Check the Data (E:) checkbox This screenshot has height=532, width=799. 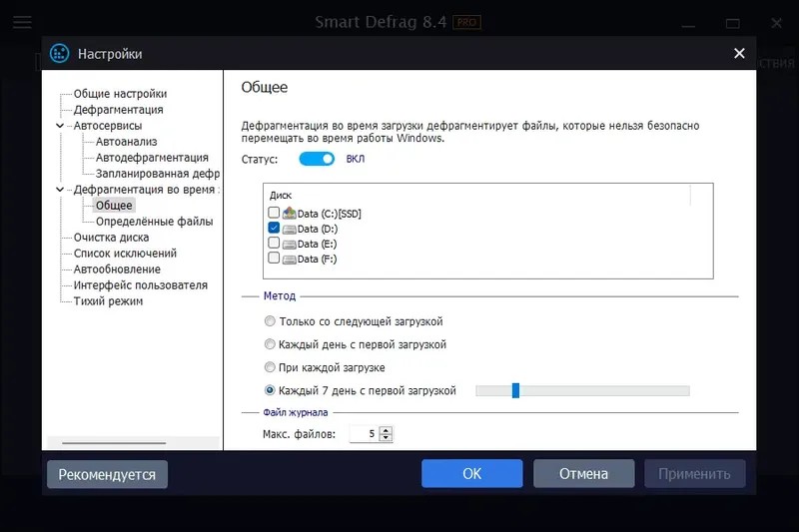(274, 243)
